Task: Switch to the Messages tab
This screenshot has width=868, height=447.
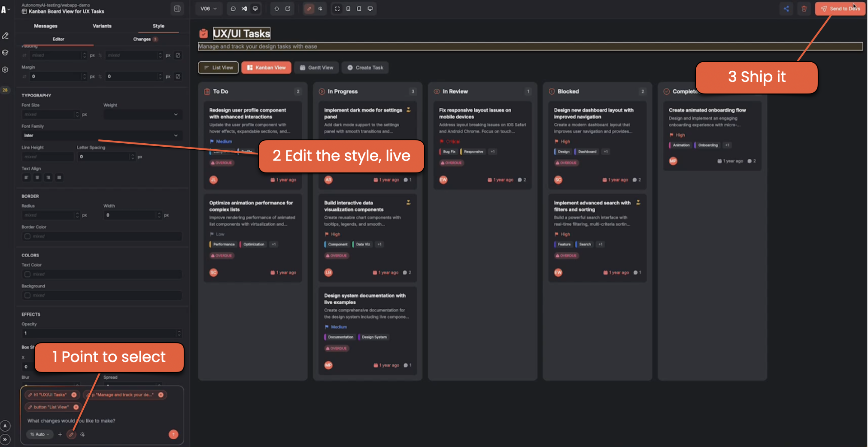Action: pos(46,26)
